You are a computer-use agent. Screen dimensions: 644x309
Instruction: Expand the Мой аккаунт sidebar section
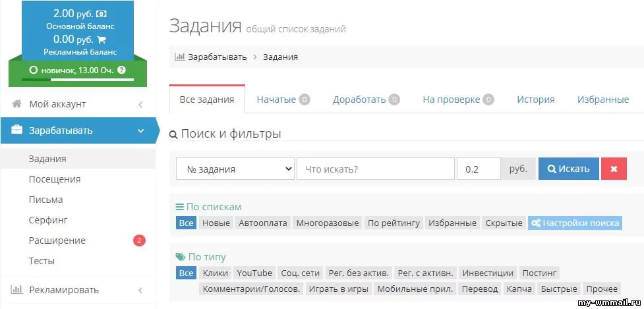tap(140, 104)
